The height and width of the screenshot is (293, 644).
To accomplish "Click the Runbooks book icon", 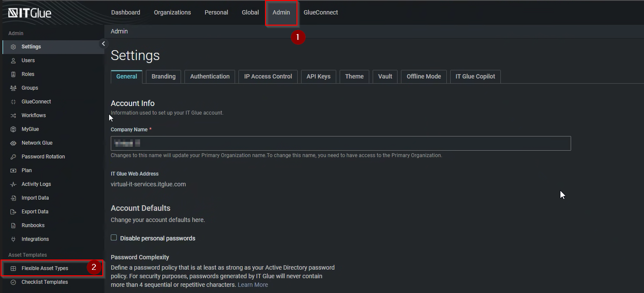I will coord(13,226).
